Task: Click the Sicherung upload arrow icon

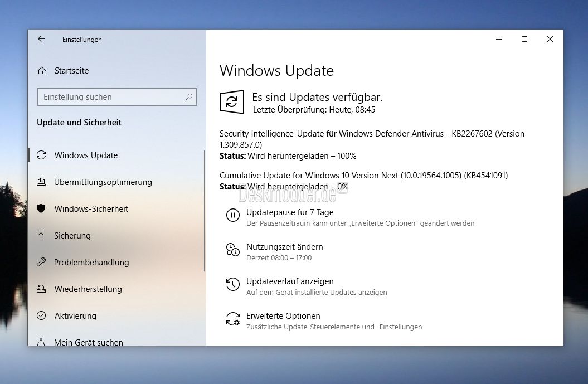Action: click(x=41, y=236)
